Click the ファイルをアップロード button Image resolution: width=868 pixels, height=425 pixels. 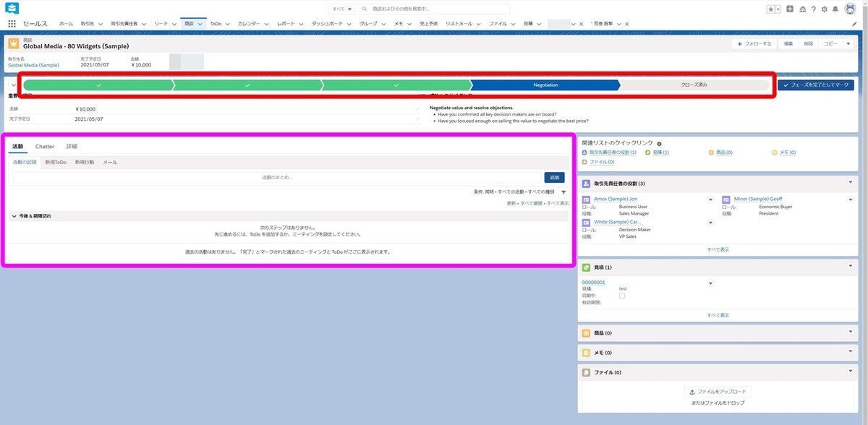(x=718, y=392)
